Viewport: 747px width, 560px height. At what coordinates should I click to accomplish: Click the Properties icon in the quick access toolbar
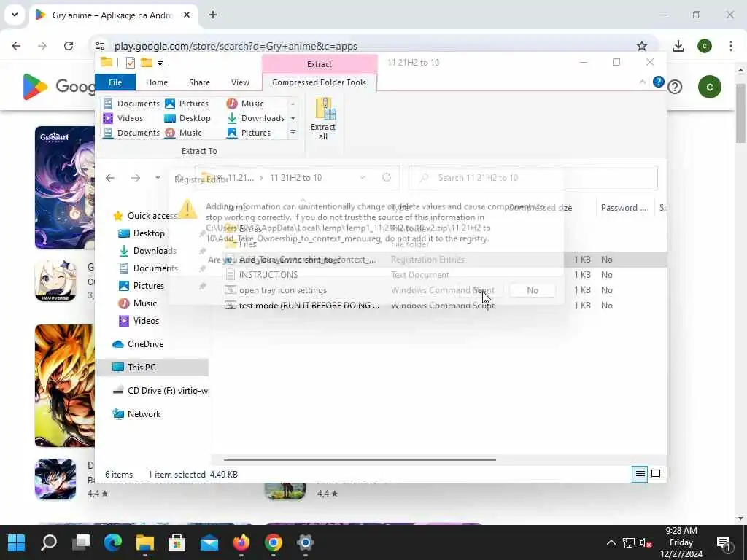[130, 63]
